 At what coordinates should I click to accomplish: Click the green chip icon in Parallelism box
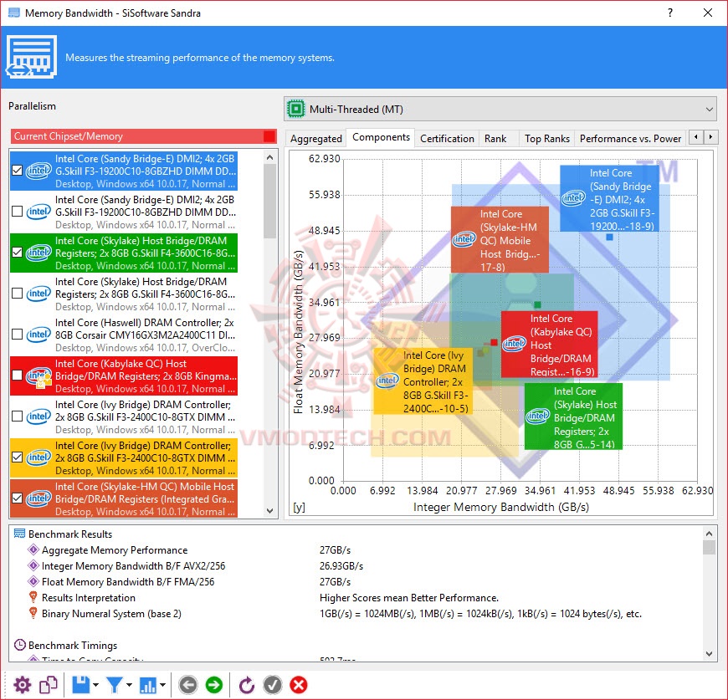(295, 109)
